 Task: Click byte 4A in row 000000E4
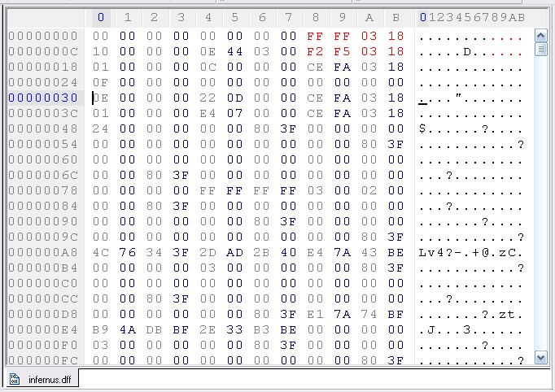(x=128, y=329)
